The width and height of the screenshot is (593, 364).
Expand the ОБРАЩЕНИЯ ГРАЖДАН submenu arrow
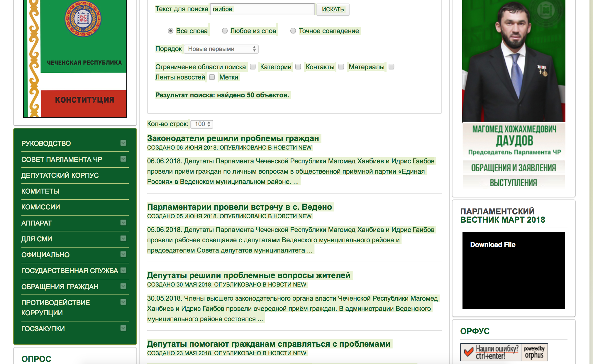(x=123, y=286)
